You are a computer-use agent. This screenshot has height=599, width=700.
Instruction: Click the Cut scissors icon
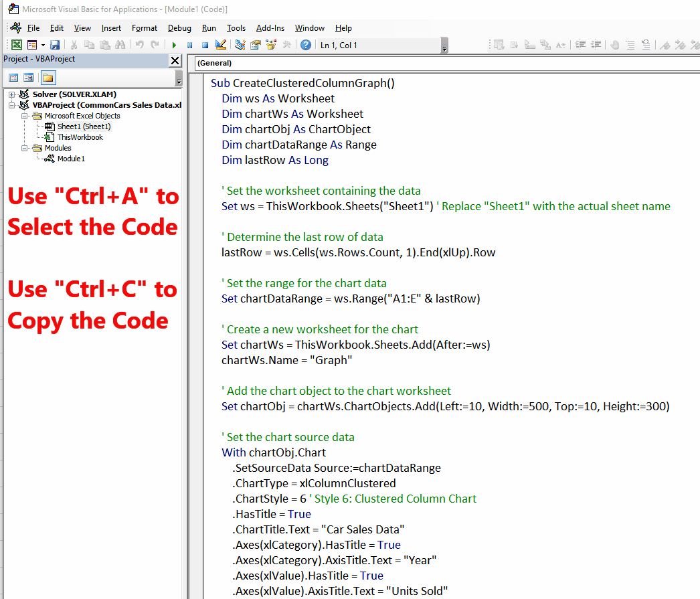74,45
